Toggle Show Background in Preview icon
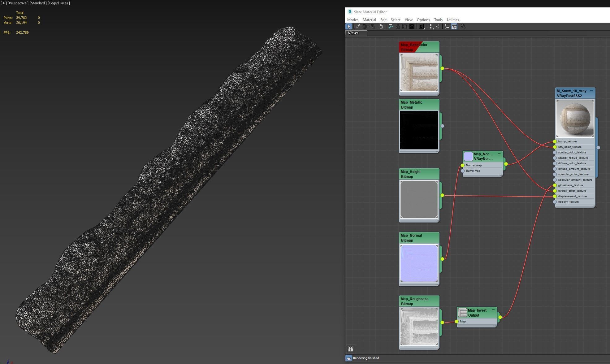 pos(412,27)
